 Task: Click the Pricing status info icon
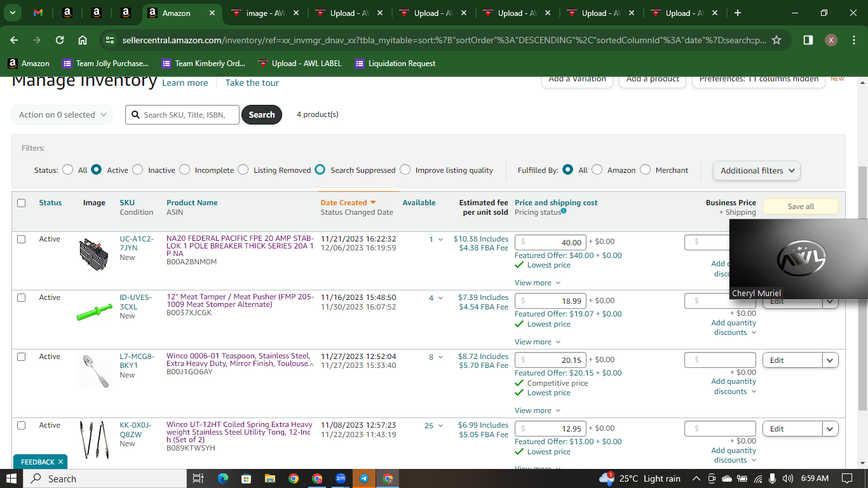[564, 211]
